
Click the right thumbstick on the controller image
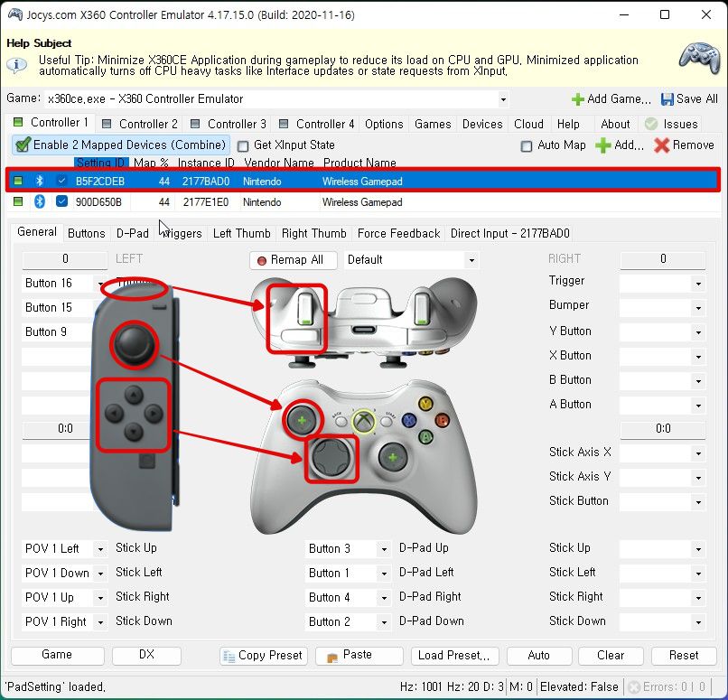[x=393, y=458]
